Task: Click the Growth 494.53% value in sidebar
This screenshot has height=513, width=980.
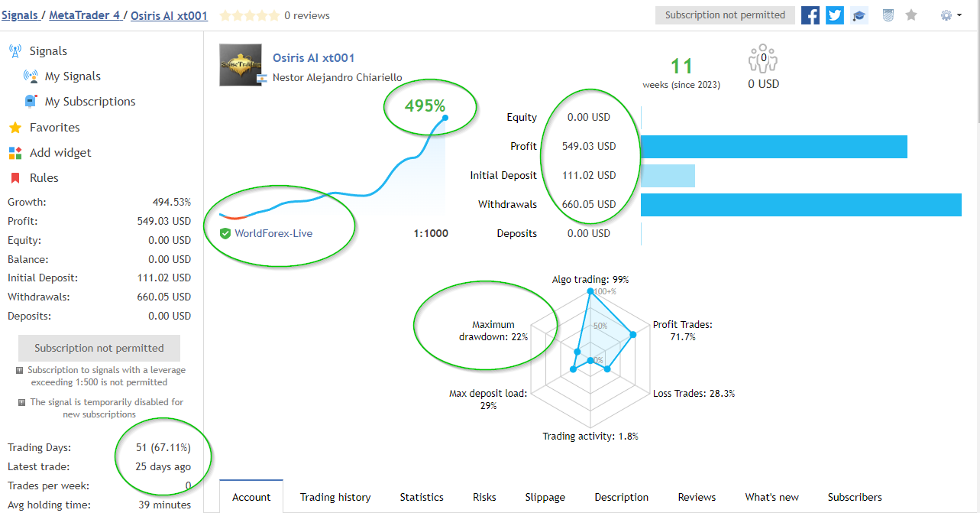Action: pos(172,203)
